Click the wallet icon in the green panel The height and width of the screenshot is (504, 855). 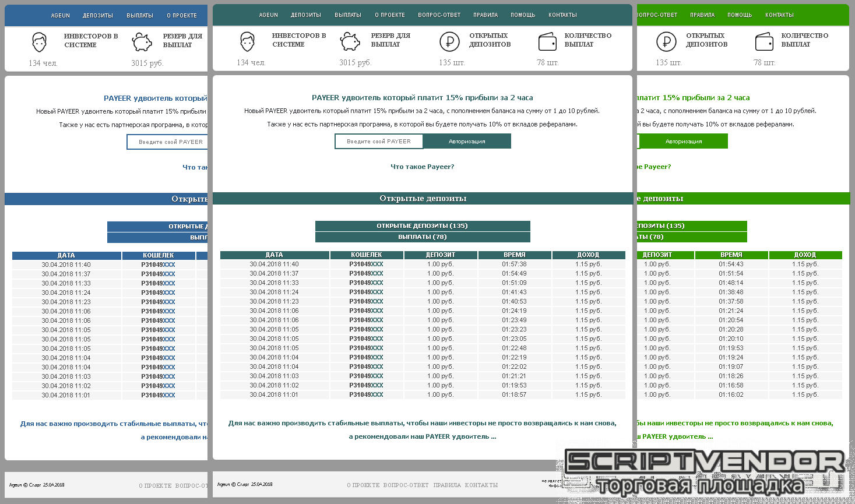[x=764, y=42]
